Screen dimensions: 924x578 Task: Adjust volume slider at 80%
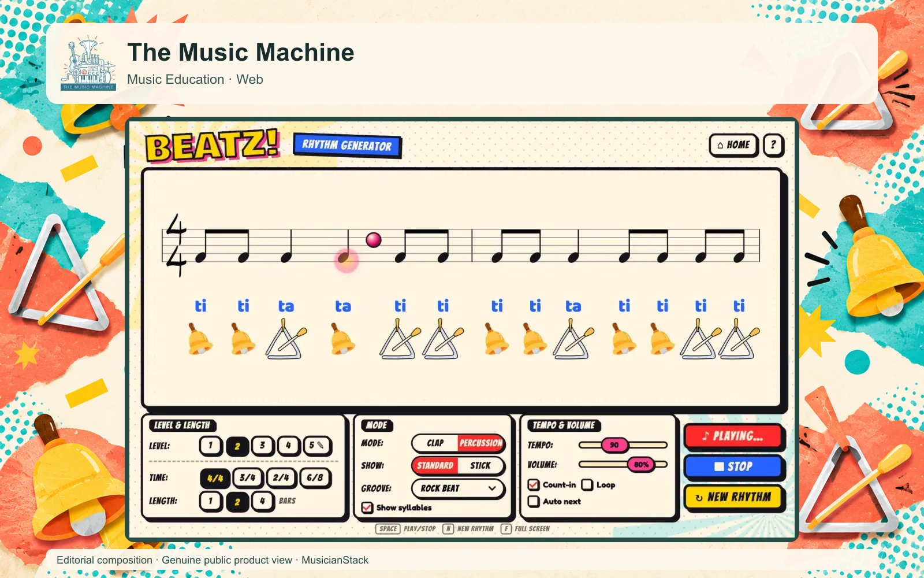(641, 464)
